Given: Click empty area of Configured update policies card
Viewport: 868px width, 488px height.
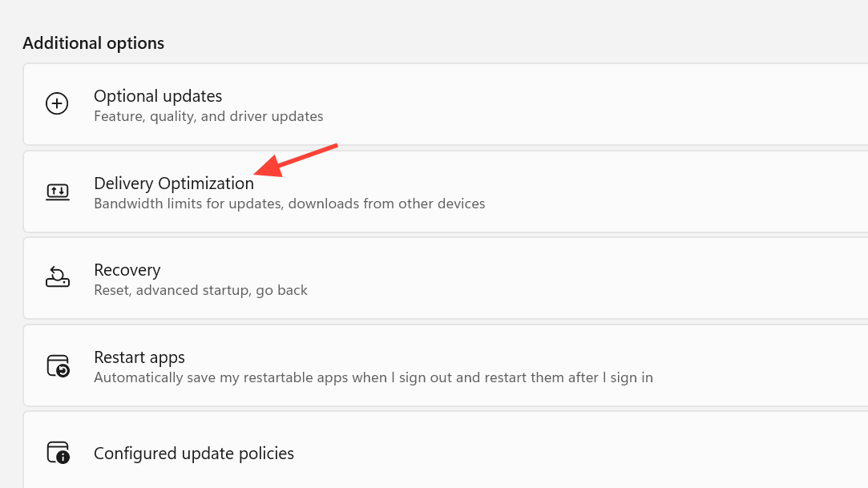Looking at the screenshot, I should click(601, 452).
